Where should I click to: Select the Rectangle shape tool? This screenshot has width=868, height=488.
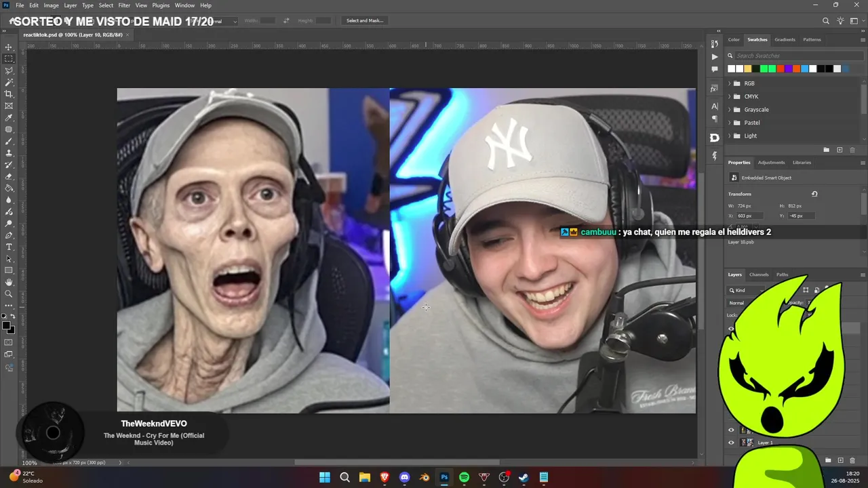point(9,270)
